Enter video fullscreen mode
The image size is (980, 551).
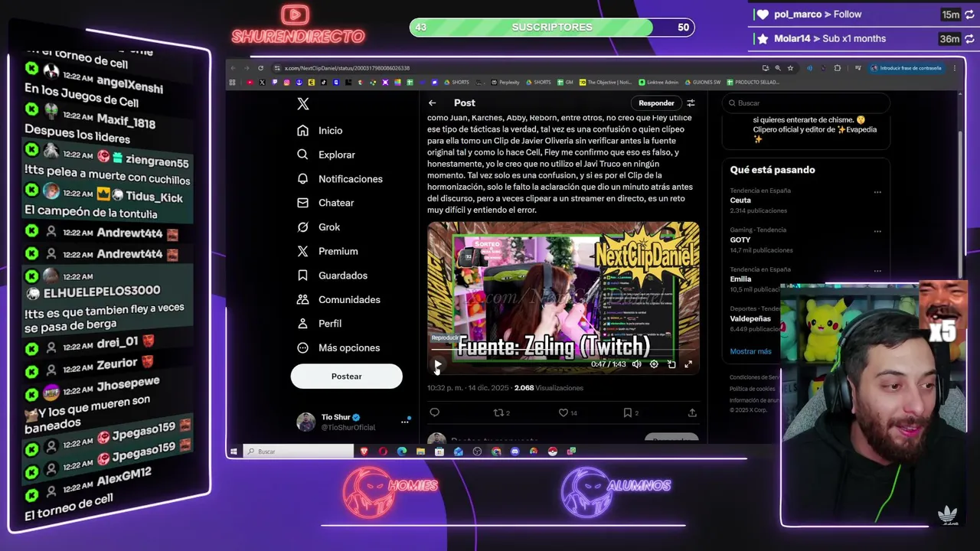coord(688,364)
